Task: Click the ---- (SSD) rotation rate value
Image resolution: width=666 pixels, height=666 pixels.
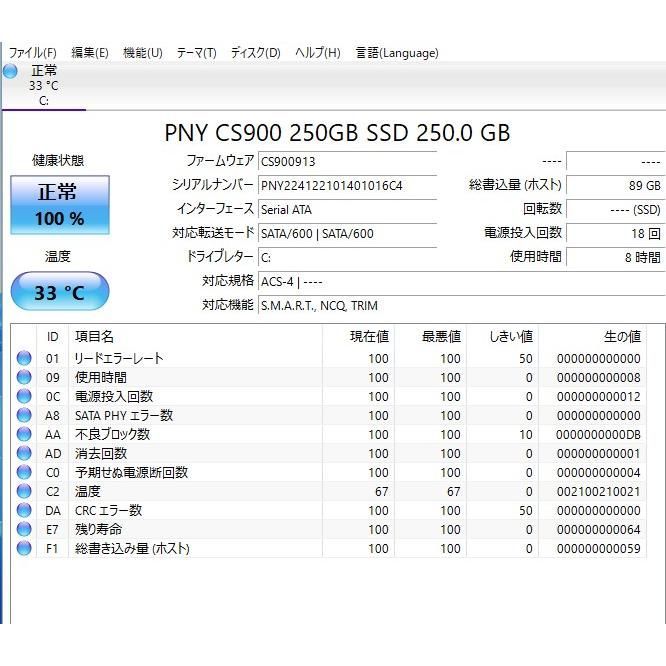Action: [x=615, y=209]
